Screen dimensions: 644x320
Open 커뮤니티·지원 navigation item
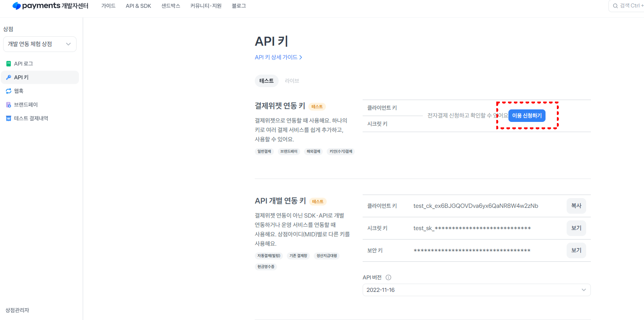pyautogui.click(x=206, y=6)
